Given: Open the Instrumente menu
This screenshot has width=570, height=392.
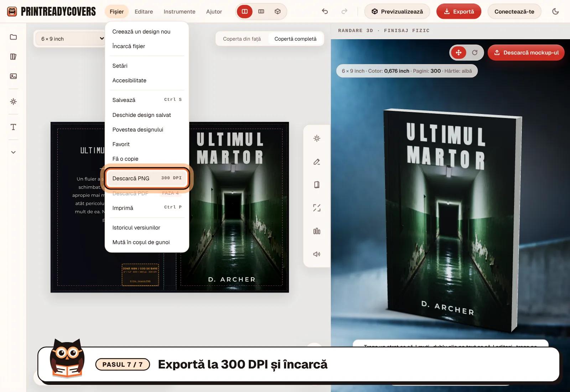Looking at the screenshot, I should pos(180,11).
